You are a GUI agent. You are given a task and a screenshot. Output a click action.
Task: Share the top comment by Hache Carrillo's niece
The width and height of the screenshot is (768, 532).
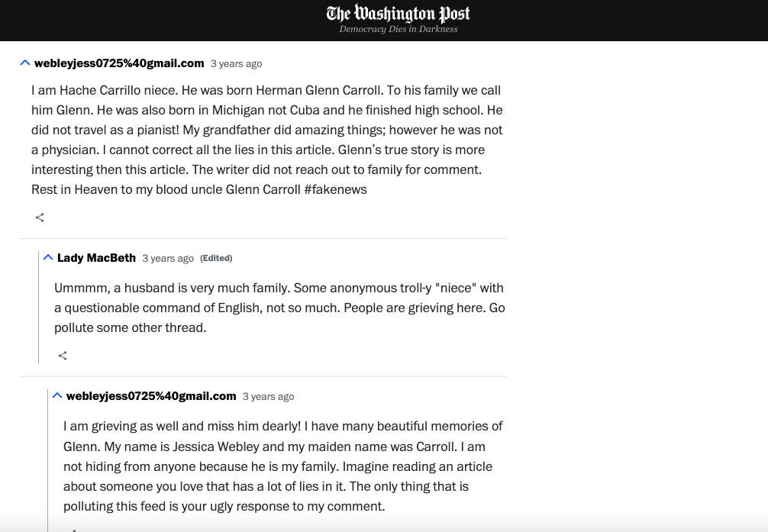pos(40,218)
